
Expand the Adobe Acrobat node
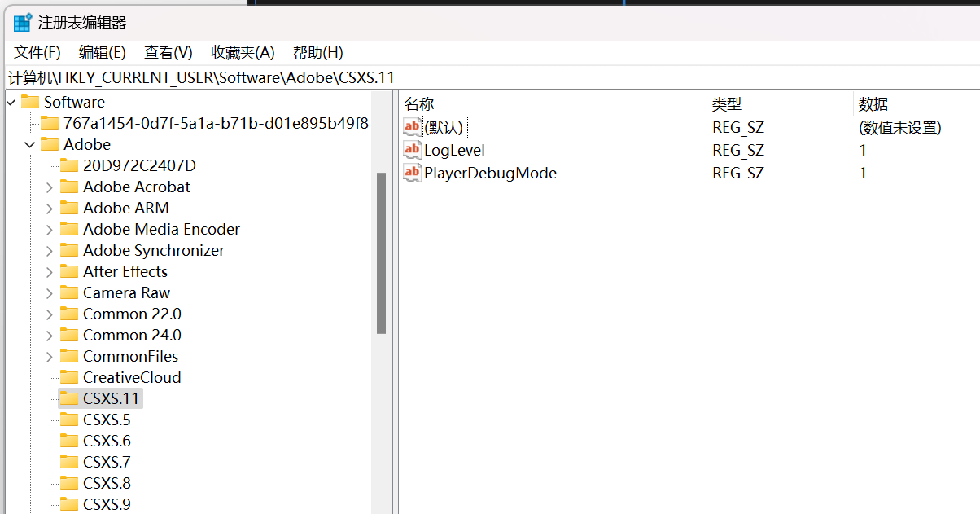click(x=50, y=187)
